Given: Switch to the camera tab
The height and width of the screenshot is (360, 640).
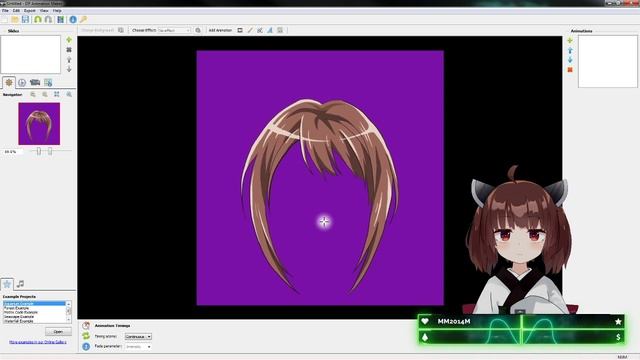Looking at the screenshot, I should coord(35,82).
